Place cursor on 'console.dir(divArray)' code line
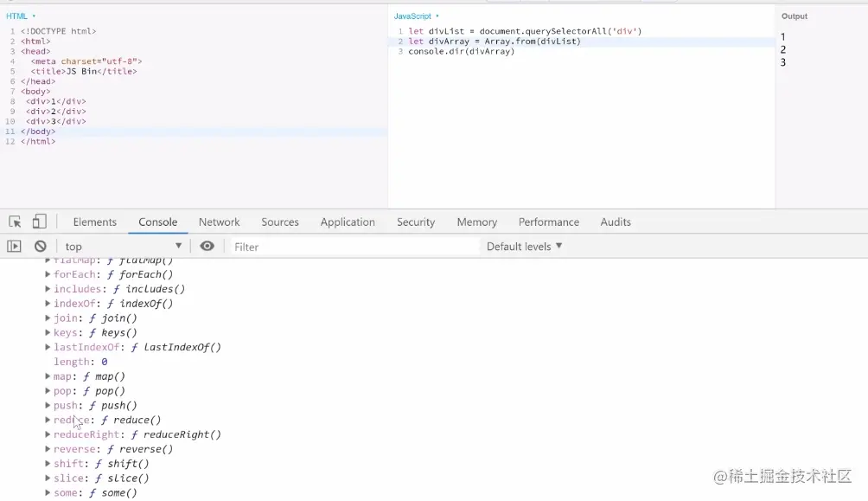Viewport: 868px width, 501px height. pos(461,51)
